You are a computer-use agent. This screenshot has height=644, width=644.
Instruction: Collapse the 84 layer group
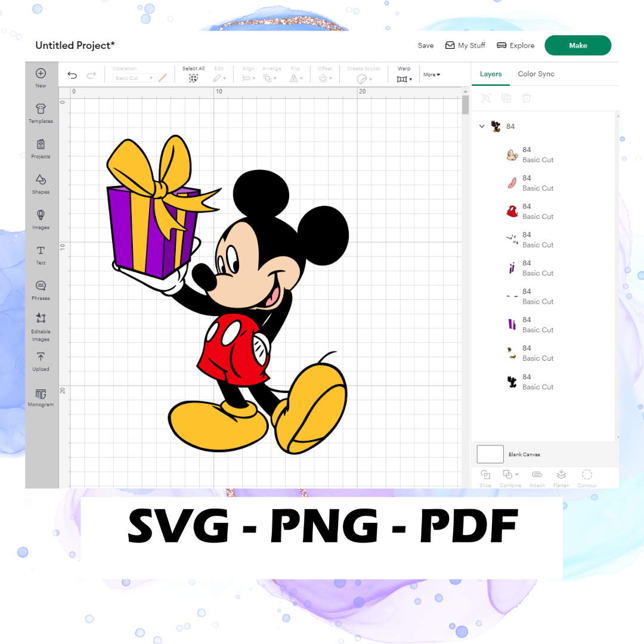click(x=482, y=126)
